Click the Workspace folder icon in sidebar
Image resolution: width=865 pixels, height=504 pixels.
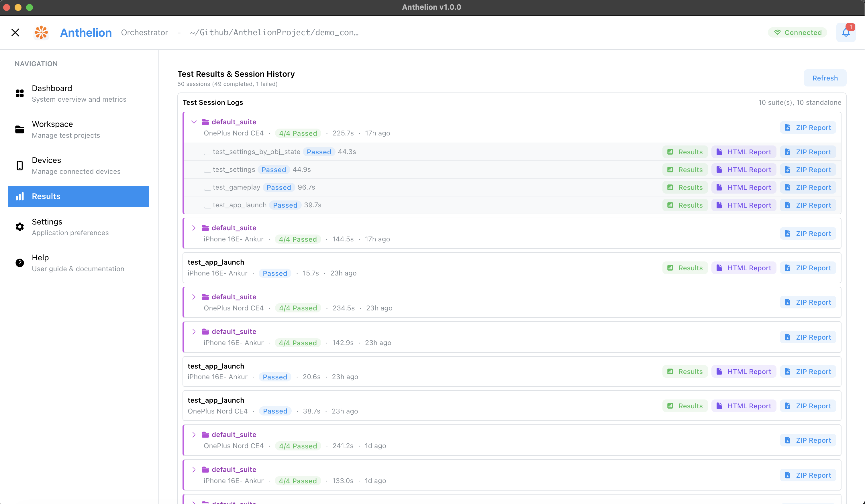coord(20,129)
